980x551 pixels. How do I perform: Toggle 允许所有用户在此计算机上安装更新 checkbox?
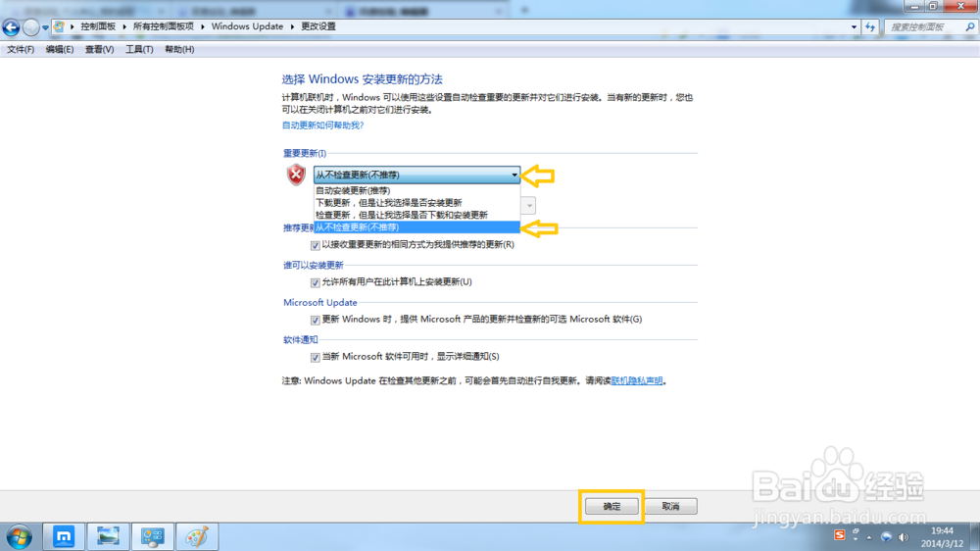click(x=315, y=282)
